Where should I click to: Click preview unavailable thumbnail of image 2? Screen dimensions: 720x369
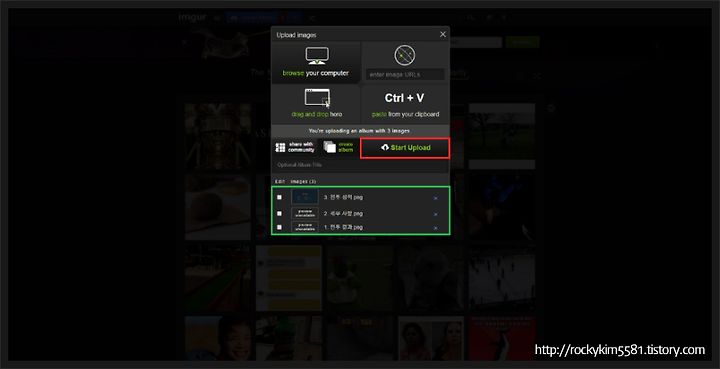(x=304, y=213)
